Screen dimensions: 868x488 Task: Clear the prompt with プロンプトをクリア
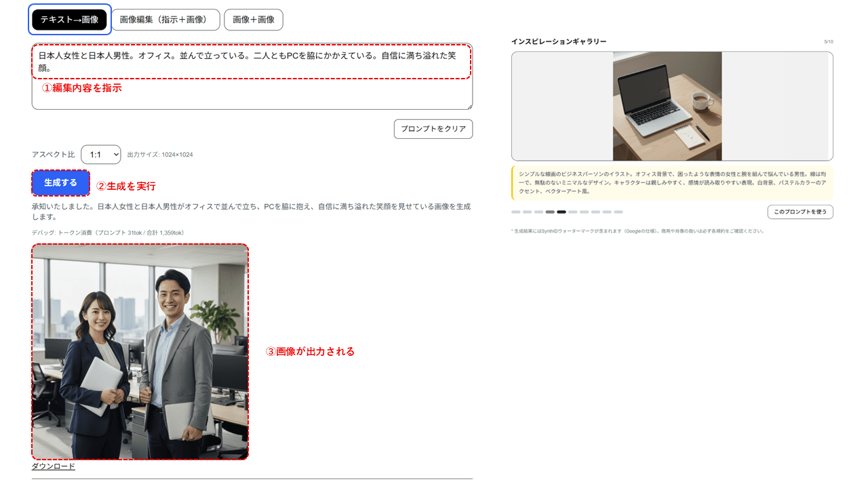click(433, 129)
